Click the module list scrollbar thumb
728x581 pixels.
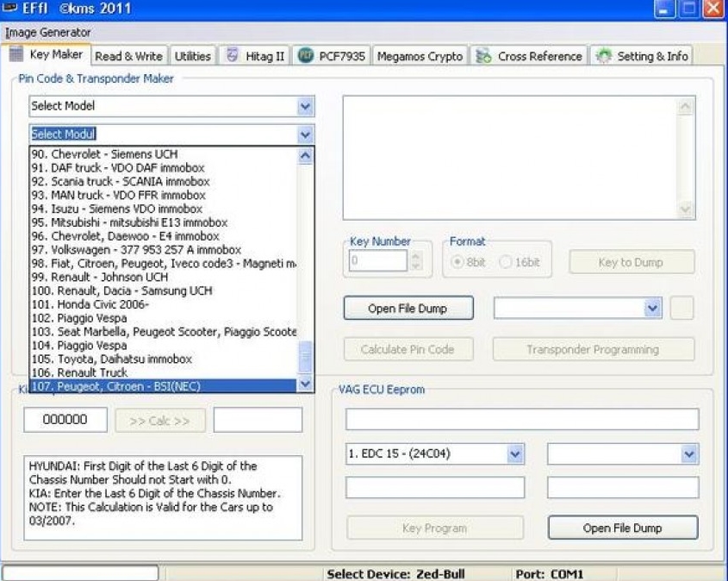tap(305, 358)
